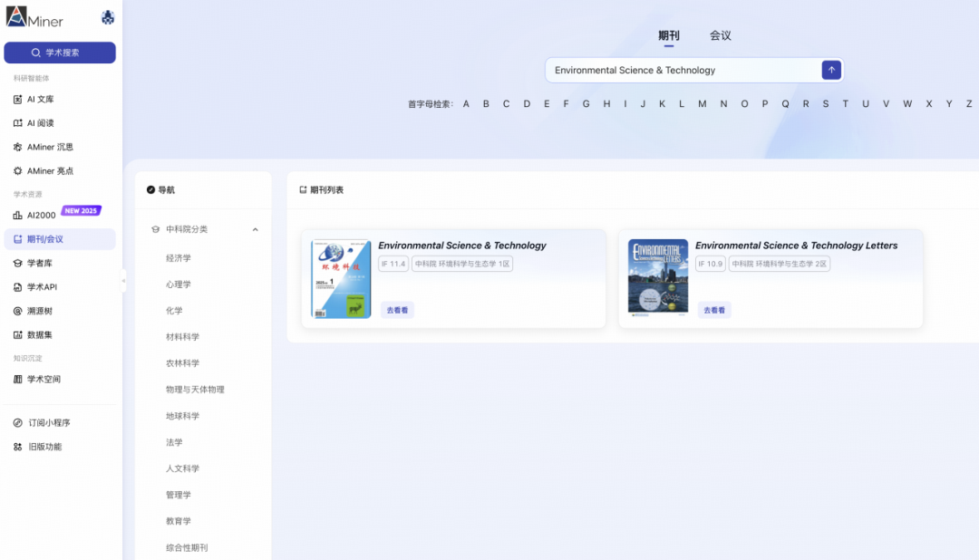Collapse the left sidebar panel
Screen dimensions: 979x560
(122, 281)
